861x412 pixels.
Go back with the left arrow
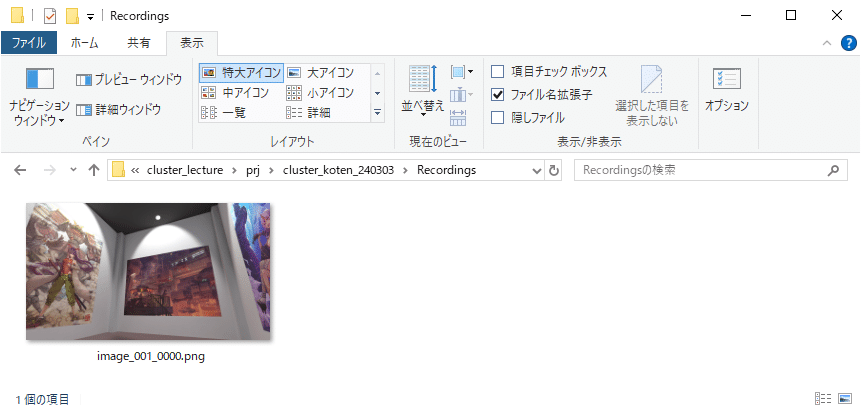click(20, 170)
